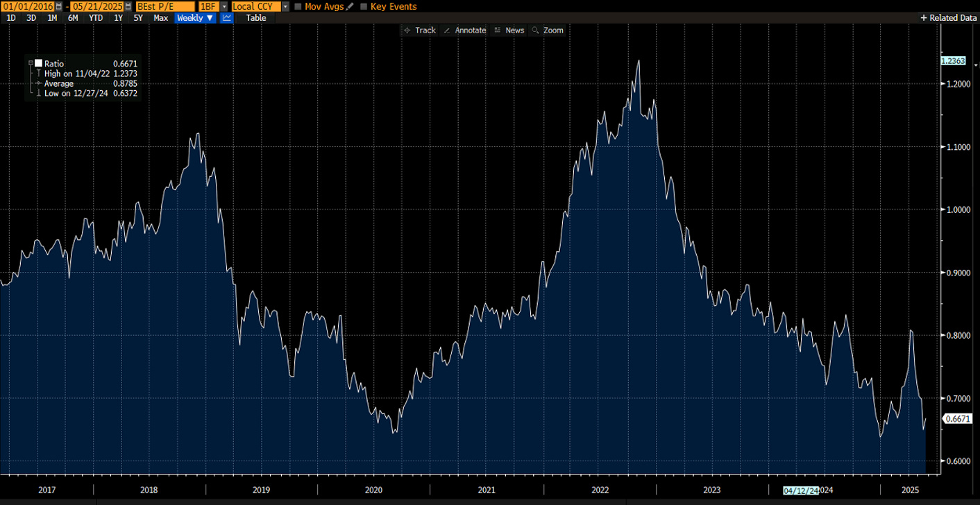Screen dimensions: 980x505
Task: Click the Average marker icon in legend
Action: 38,83
